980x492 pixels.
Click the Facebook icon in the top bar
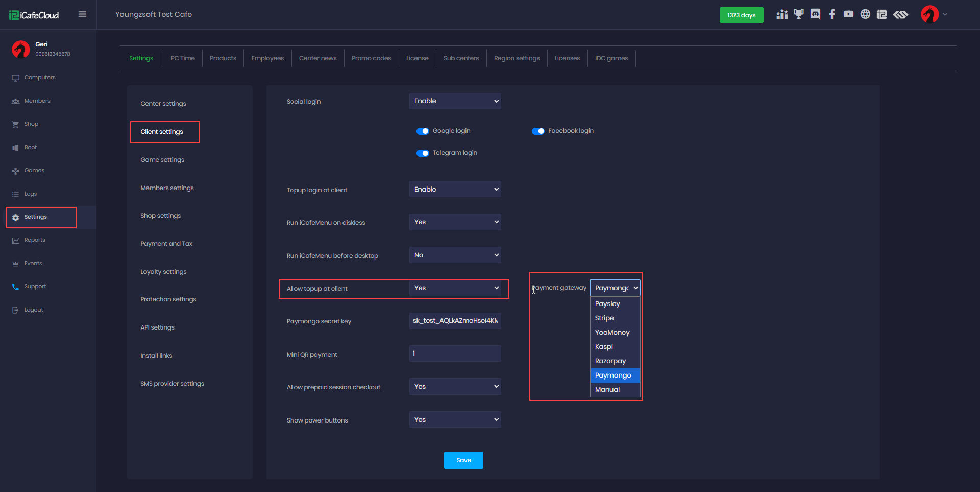pos(832,14)
